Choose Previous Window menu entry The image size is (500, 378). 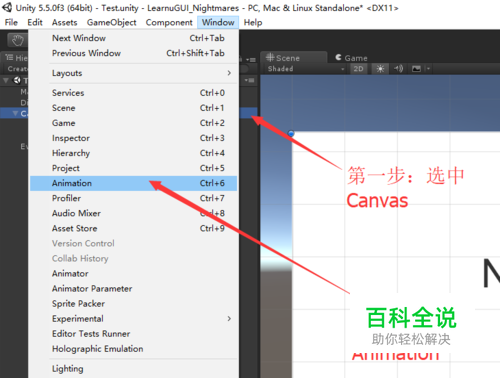pos(133,53)
